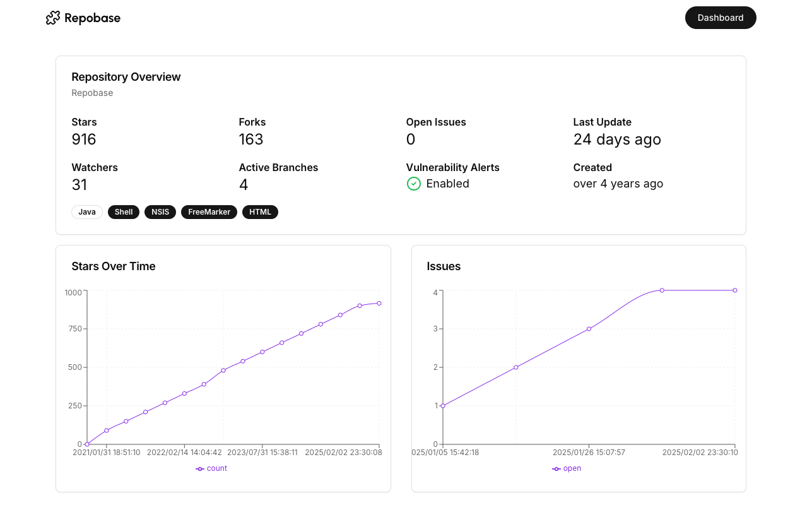
Task: Select the HTML language tag
Action: pyautogui.click(x=260, y=212)
